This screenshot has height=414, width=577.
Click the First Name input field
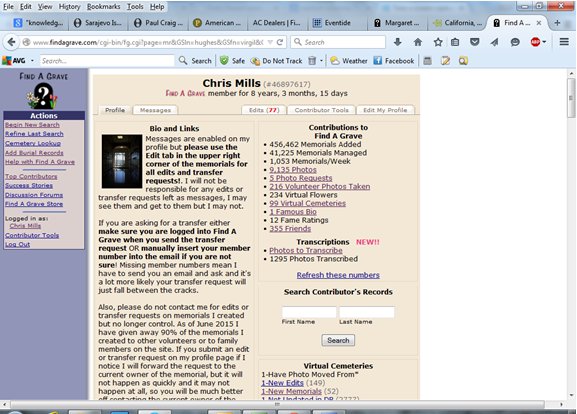[x=309, y=312]
